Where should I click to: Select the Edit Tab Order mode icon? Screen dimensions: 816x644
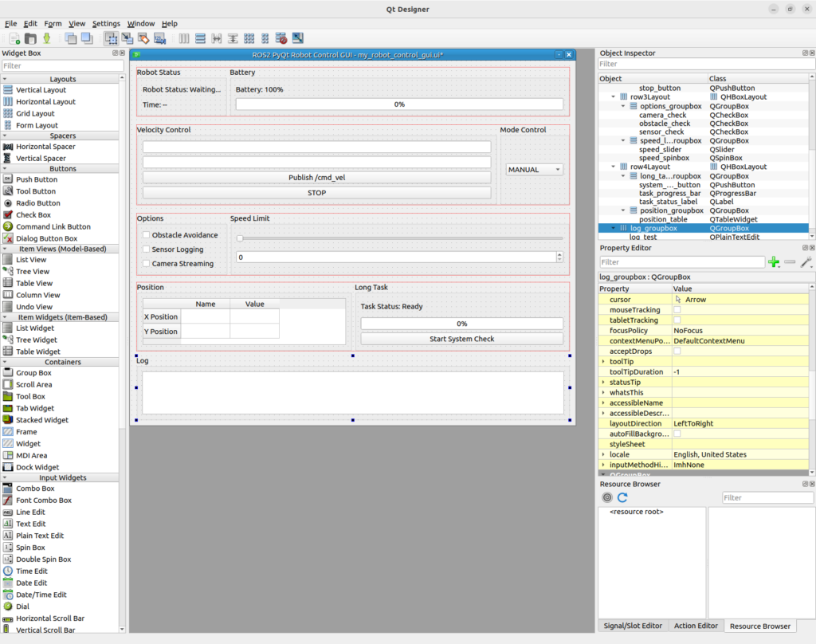pyautogui.click(x=159, y=38)
